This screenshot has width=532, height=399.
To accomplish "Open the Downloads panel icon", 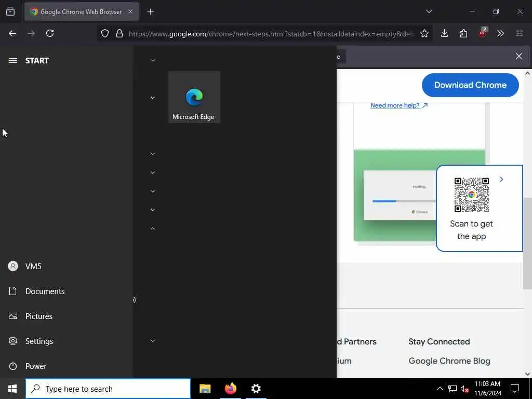I will click(x=445, y=33).
